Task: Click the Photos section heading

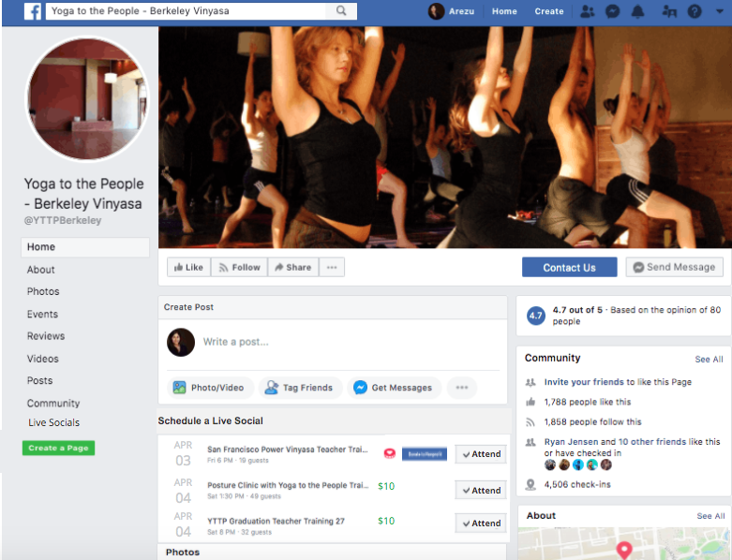Action: 183,553
